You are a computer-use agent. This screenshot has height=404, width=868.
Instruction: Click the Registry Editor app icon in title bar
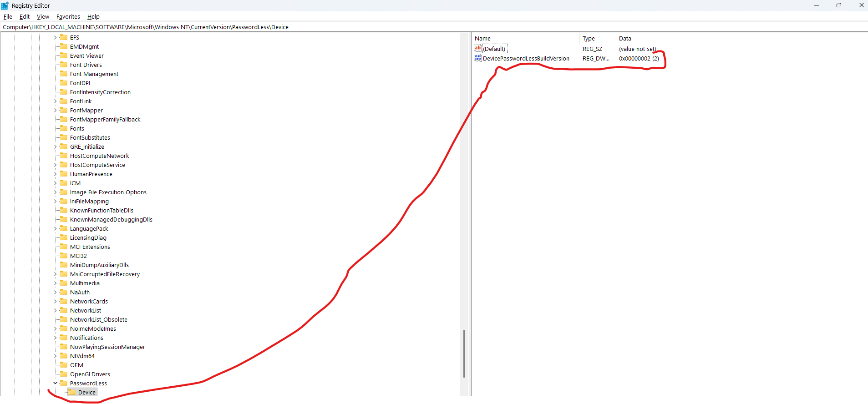[x=5, y=5]
